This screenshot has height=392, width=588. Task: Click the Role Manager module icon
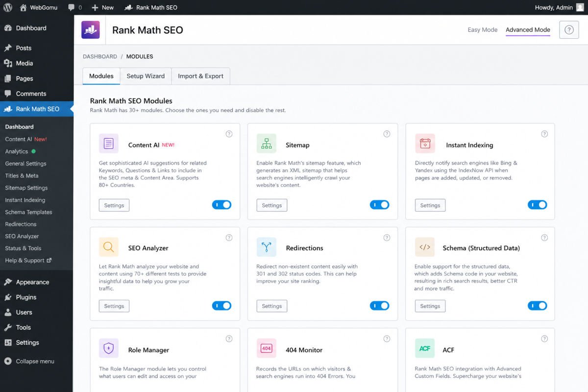(x=109, y=348)
